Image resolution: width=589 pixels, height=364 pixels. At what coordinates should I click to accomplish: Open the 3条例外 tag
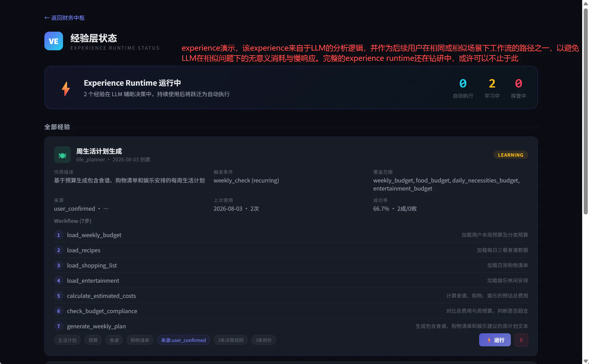(x=263, y=340)
